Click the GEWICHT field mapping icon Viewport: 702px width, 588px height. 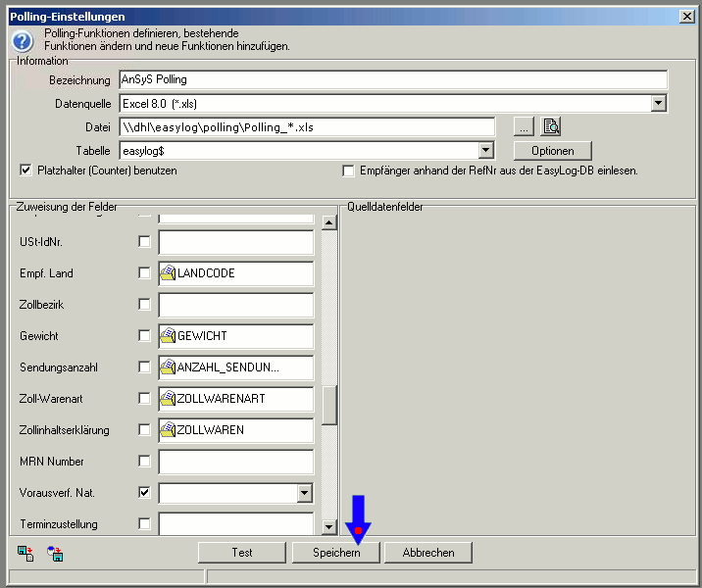[x=168, y=336]
